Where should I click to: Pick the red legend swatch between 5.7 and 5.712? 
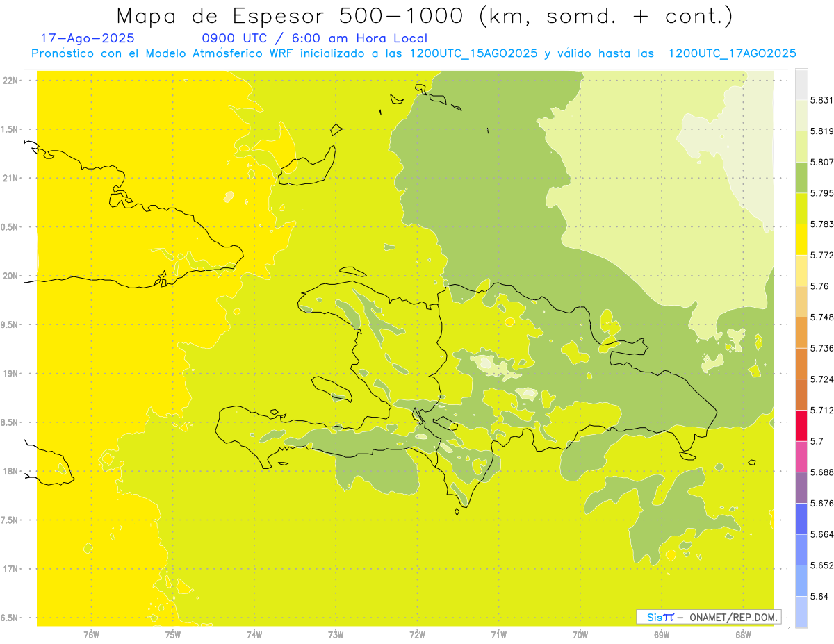801,425
